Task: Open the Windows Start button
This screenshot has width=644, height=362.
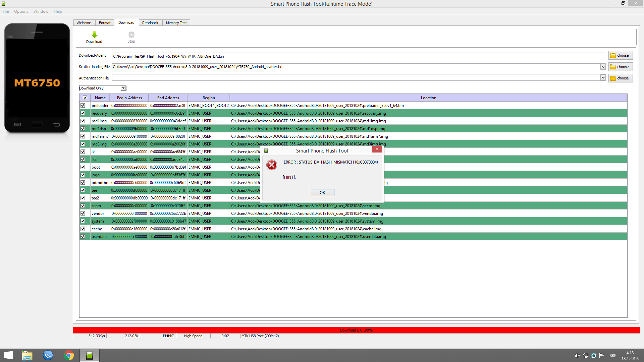Action: point(8,355)
